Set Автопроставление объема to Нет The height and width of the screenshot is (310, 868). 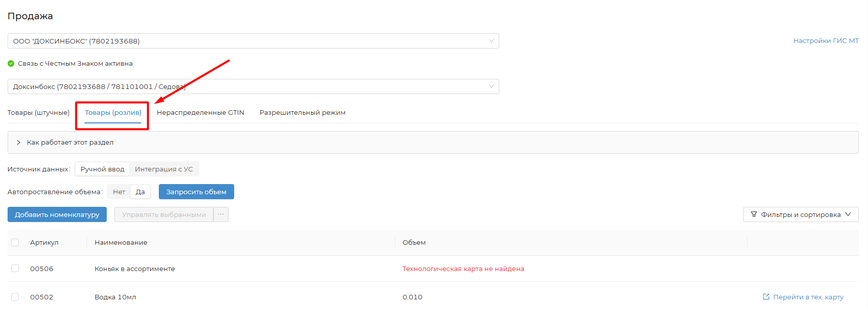click(x=119, y=192)
